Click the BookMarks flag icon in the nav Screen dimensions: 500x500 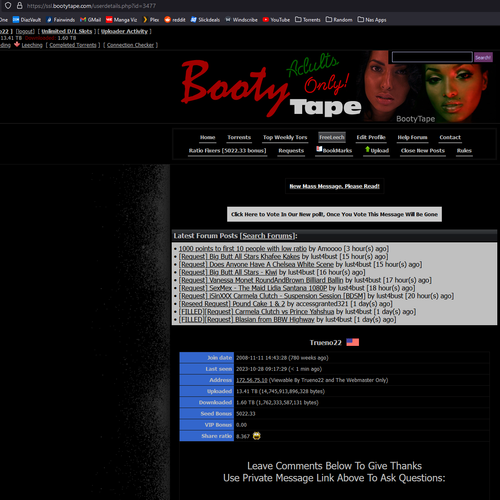pos(319,149)
